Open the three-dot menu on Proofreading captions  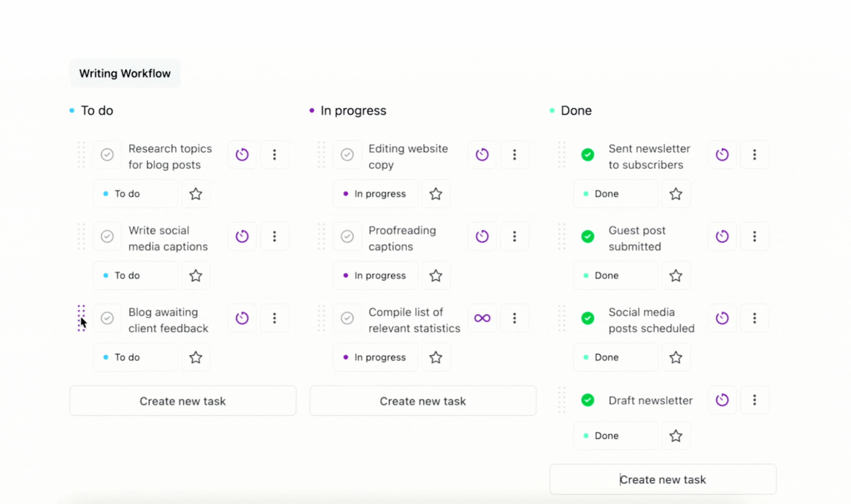point(515,236)
